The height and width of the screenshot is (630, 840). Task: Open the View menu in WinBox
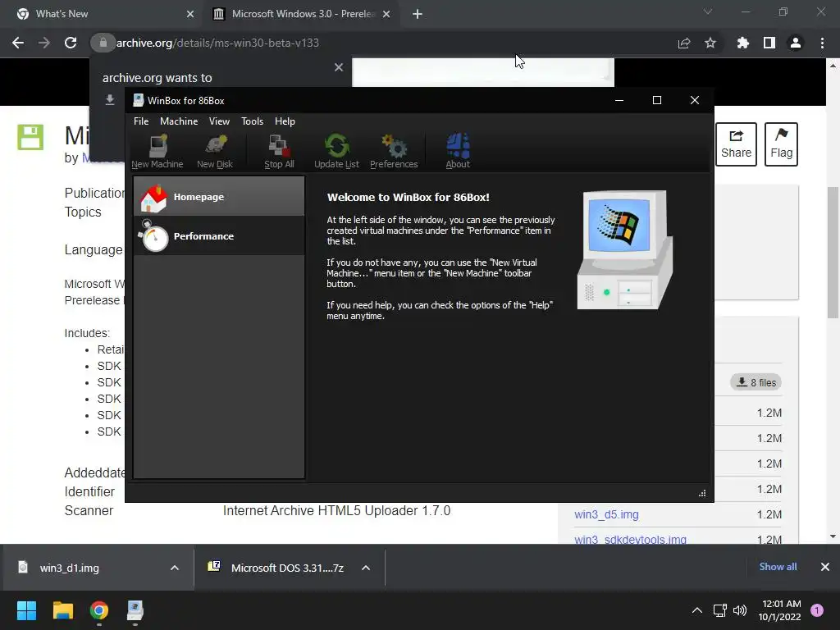click(219, 121)
